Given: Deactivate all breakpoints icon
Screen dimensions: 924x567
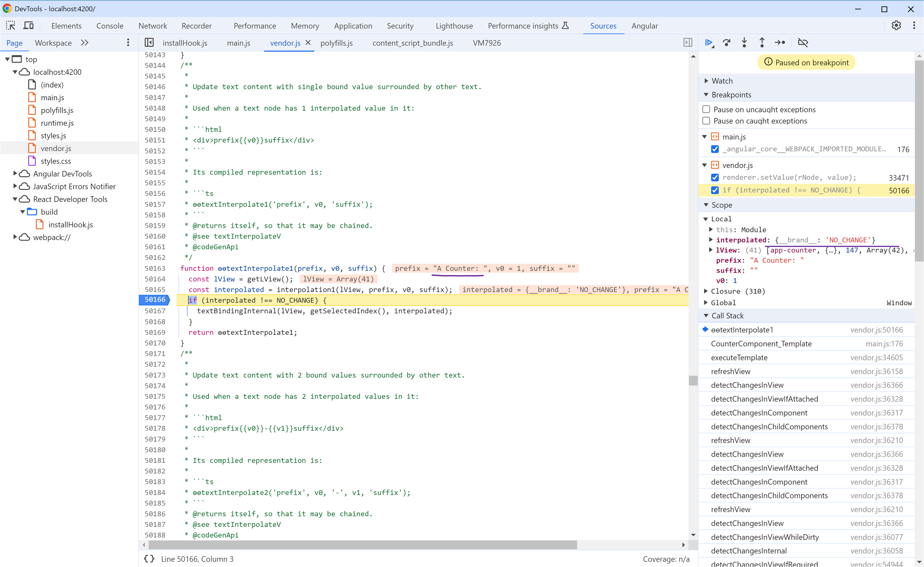Looking at the screenshot, I should (803, 43).
